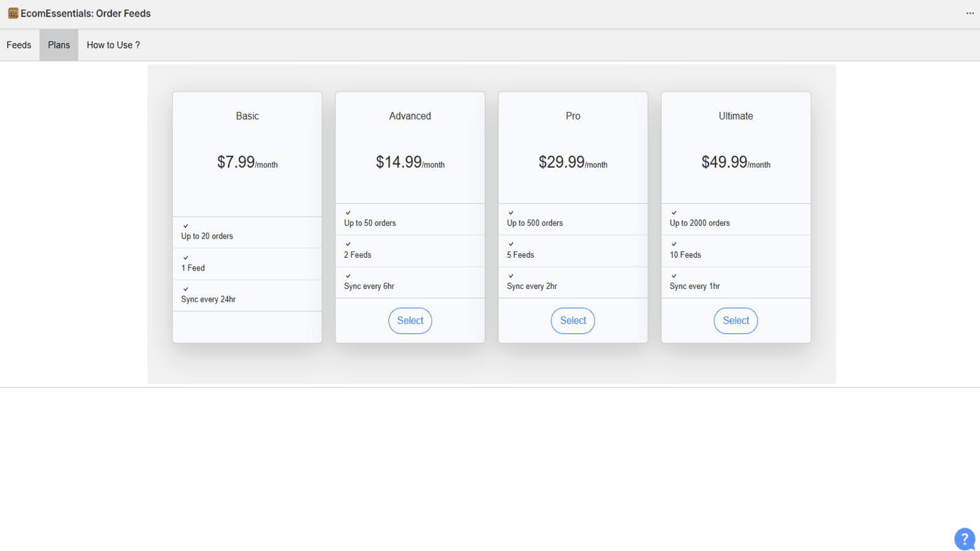Choose the Pro plan Select button

[x=573, y=320]
